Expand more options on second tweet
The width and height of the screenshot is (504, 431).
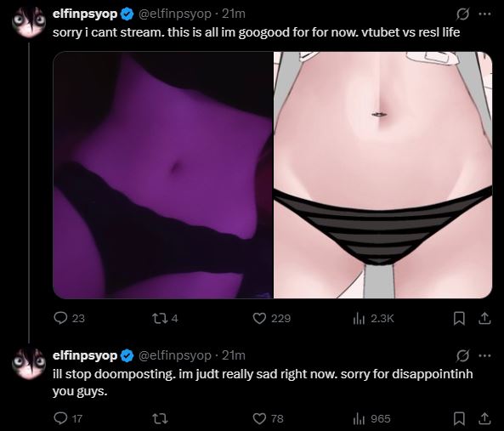485,356
